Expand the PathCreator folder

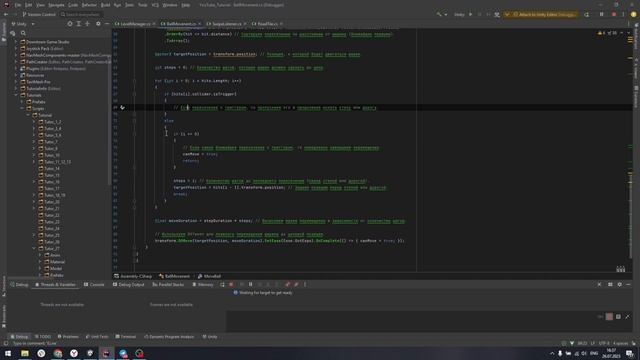(x=16, y=62)
